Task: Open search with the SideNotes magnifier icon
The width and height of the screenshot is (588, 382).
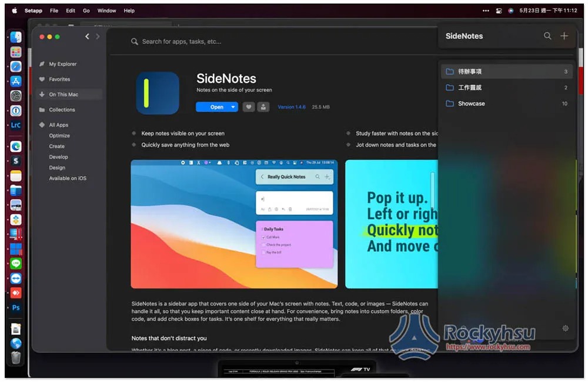Action: click(547, 36)
